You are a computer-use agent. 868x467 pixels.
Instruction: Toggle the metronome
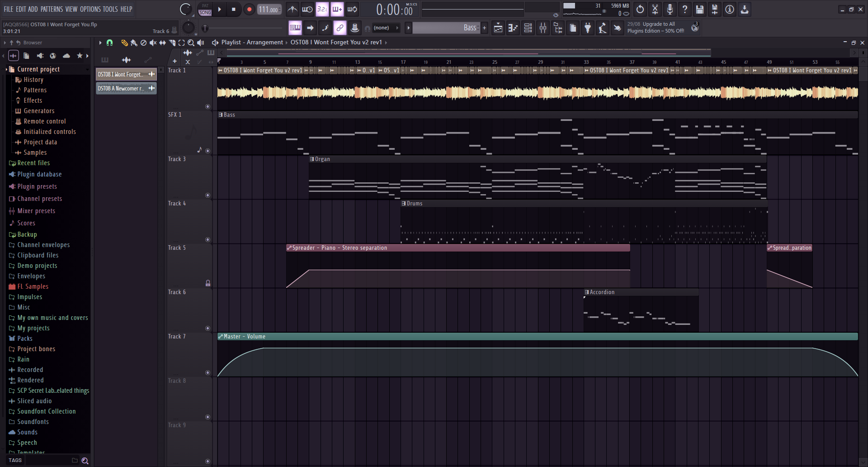pos(292,9)
